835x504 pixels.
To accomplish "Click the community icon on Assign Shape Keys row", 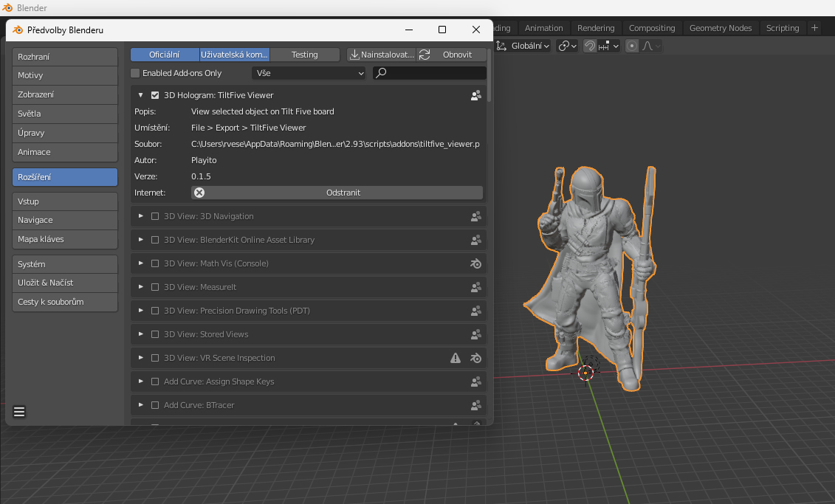I will (x=475, y=382).
